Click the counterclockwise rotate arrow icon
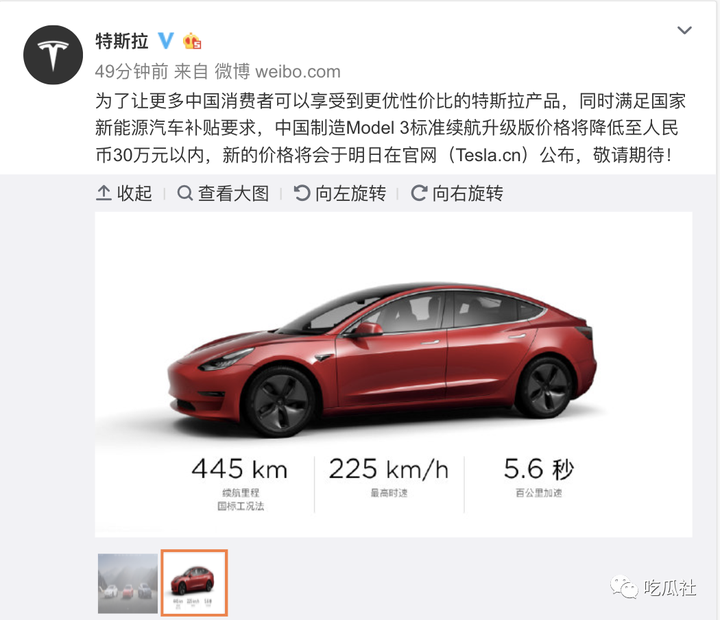720x620 pixels. click(302, 193)
